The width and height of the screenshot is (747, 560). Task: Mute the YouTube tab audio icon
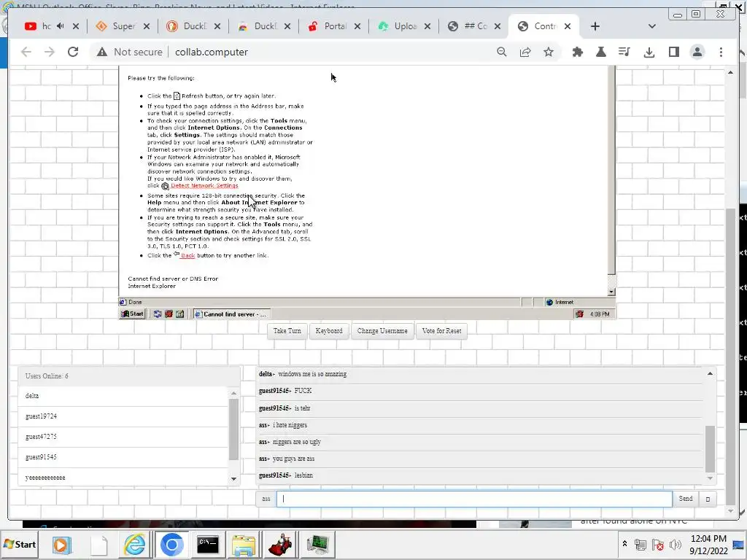click(x=61, y=26)
